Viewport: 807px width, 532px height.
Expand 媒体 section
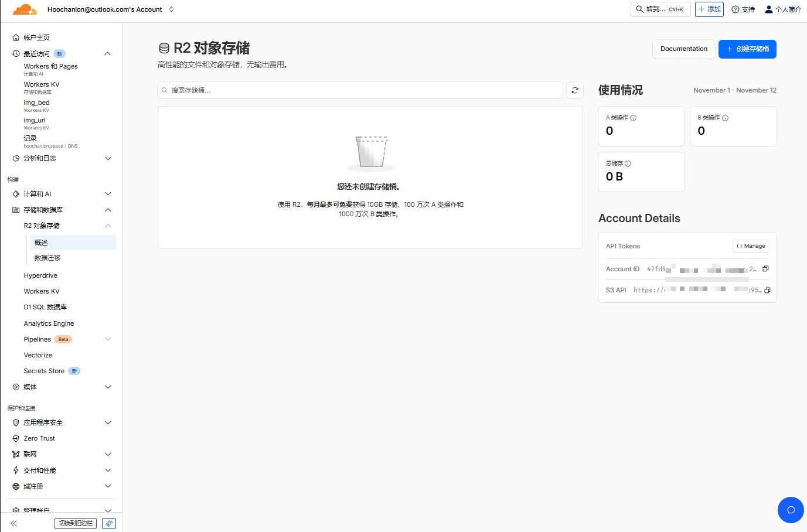[108, 387]
